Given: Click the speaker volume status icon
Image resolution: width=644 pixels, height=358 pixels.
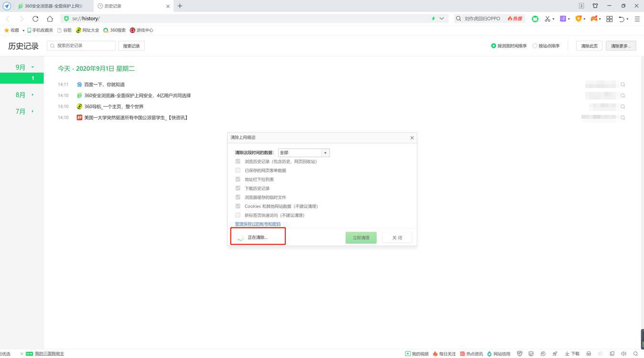Looking at the screenshot, I should click(x=623, y=354).
